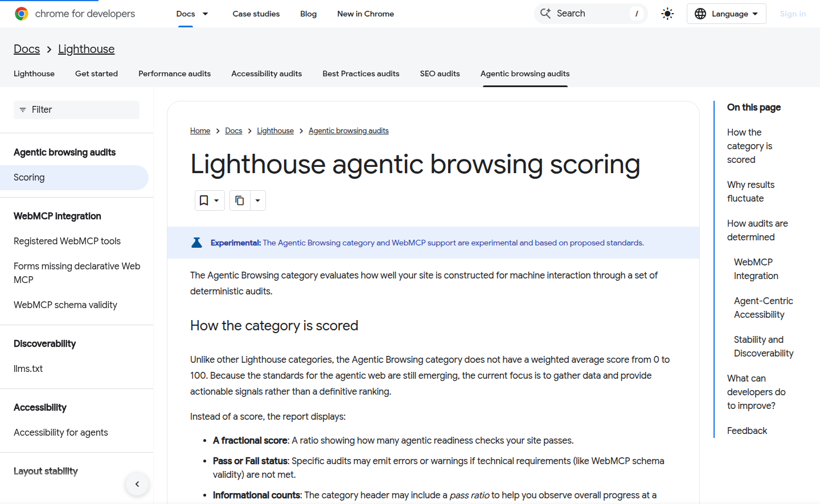Click the Agentic browsing audits sidebar heading
Viewport: 820px width, 504px height.
pyautogui.click(x=64, y=152)
